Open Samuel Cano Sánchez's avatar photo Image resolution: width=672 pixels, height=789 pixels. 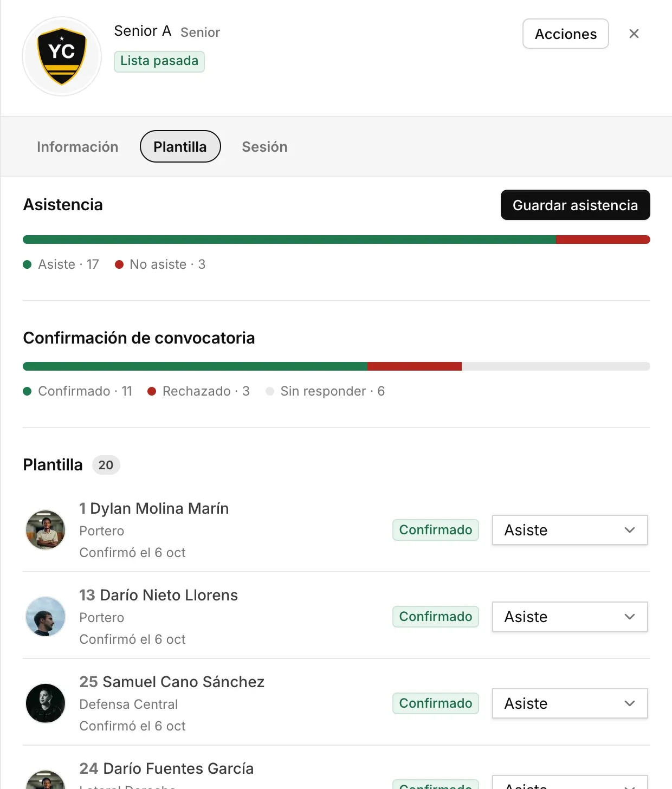pos(46,703)
